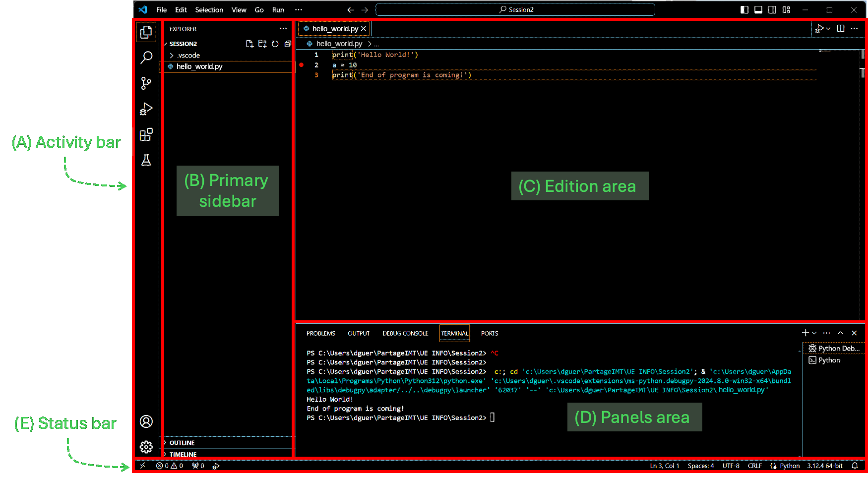Switch to the DEBUG CONSOLE tab
Image resolution: width=868 pixels, height=477 pixels.
405,334
